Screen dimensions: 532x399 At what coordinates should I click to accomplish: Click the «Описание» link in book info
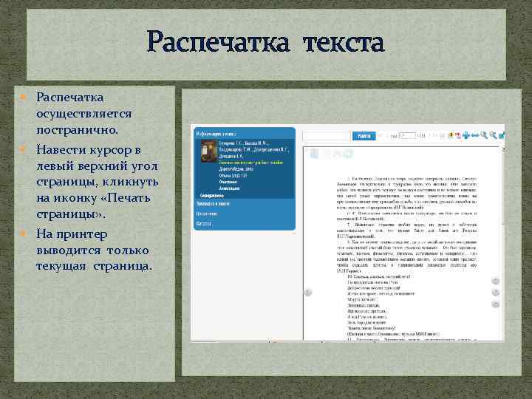pos(228,182)
